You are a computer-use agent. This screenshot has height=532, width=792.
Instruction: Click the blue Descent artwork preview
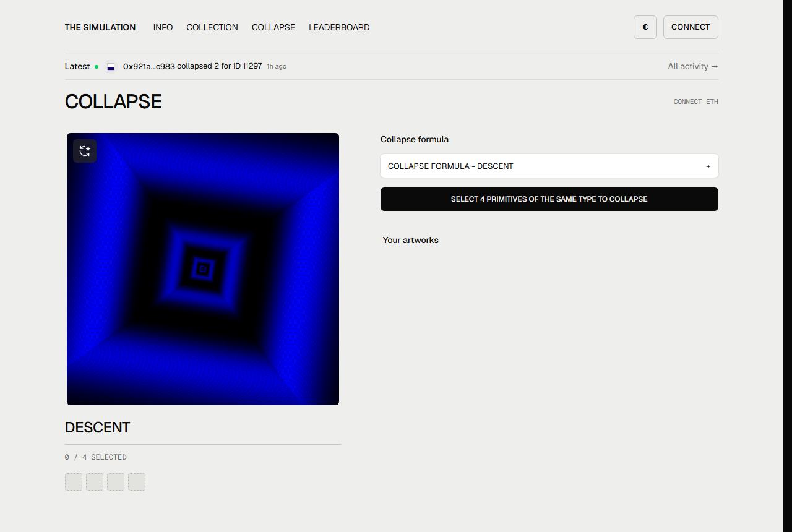[203, 269]
